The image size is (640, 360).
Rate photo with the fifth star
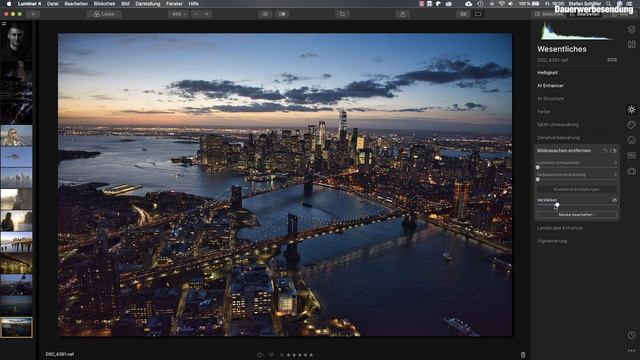[x=311, y=355]
